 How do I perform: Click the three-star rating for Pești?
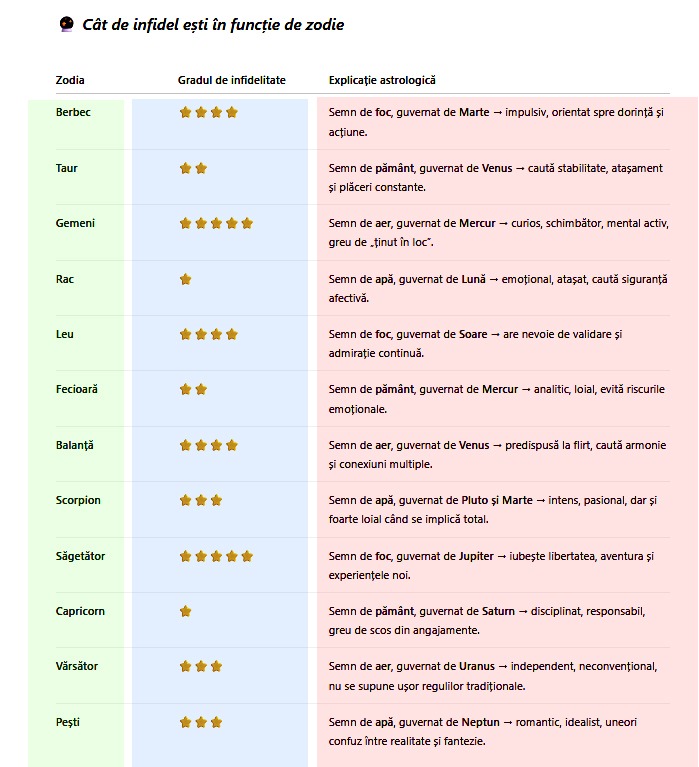[x=201, y=722]
